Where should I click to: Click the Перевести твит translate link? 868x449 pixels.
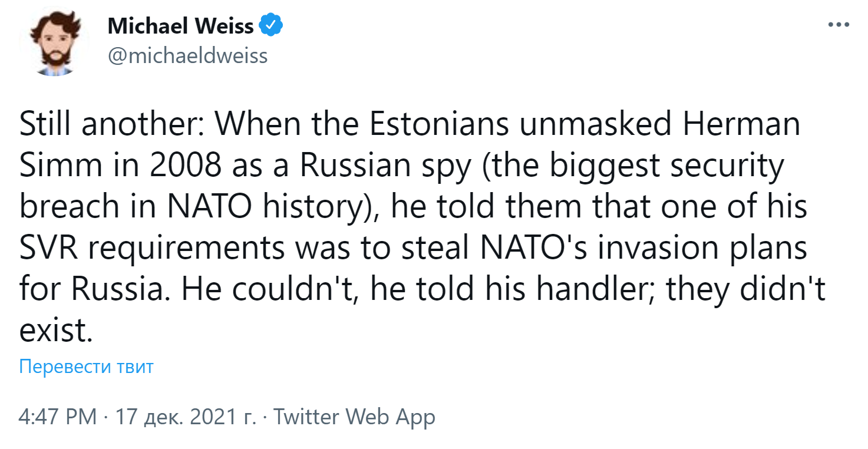click(86, 367)
